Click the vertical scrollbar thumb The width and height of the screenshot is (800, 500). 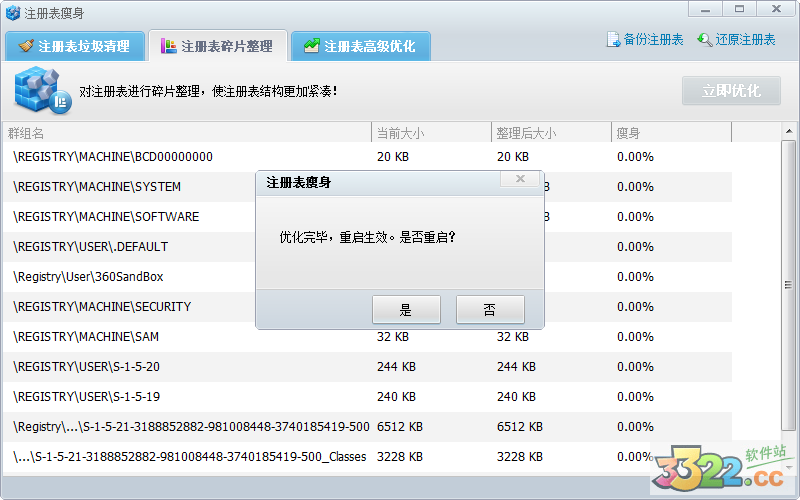click(x=789, y=285)
